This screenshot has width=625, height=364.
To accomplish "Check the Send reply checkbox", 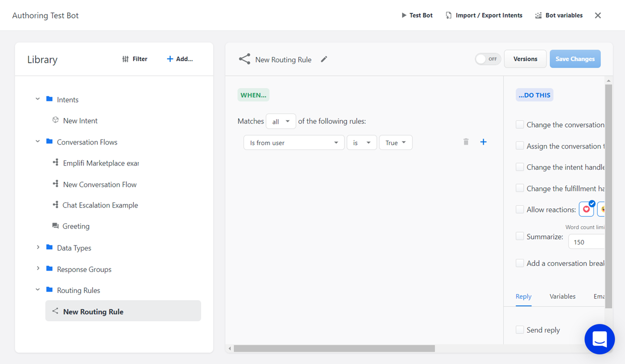I will 520,330.
